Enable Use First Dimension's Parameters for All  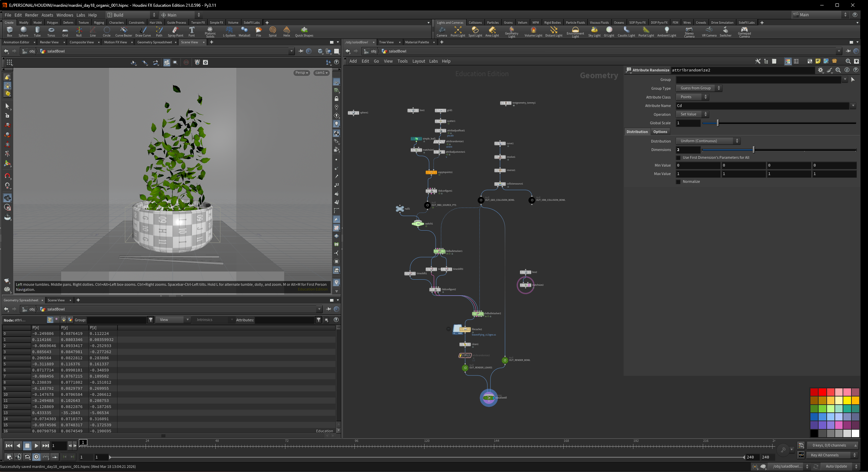(678, 158)
